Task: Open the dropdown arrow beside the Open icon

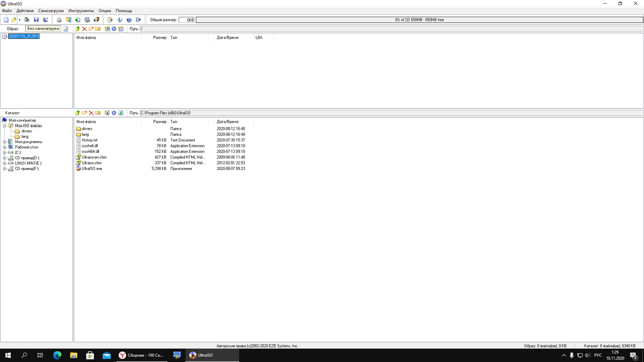Action: 20,20
